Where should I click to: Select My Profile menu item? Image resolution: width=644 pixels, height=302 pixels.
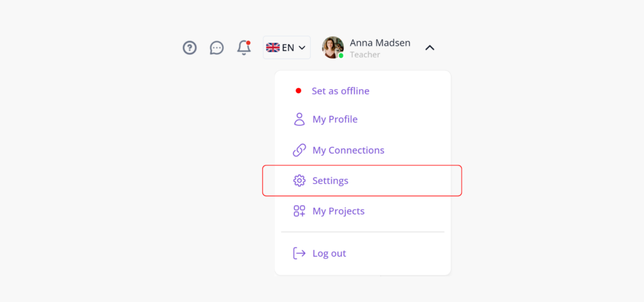click(335, 120)
